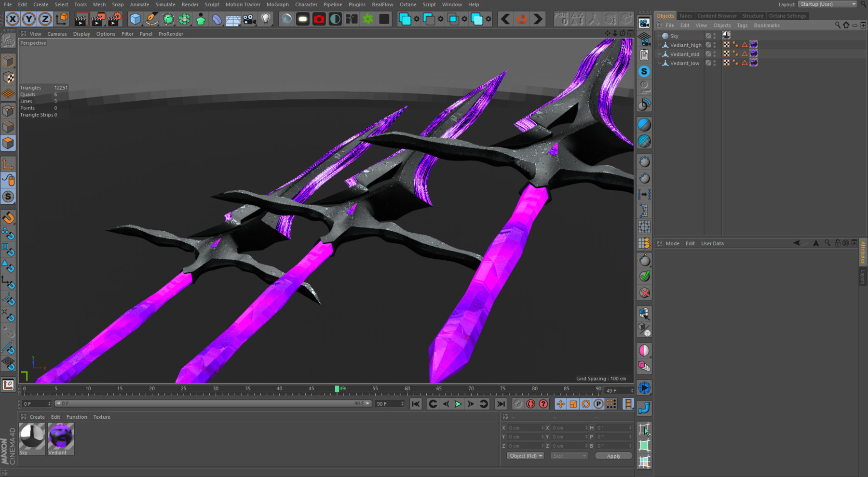
Task: Open the Layout dropdown Startup (User)
Action: [828, 4]
